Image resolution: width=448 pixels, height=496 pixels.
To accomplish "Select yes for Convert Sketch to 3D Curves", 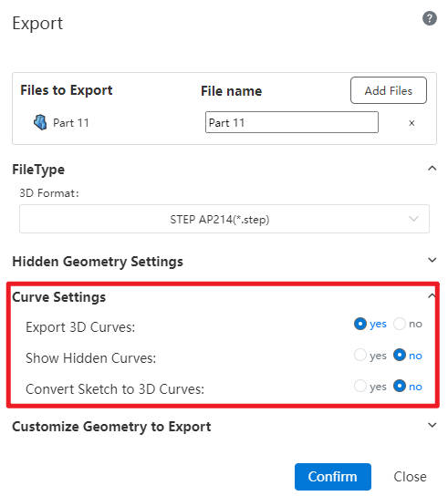I will 360,386.
